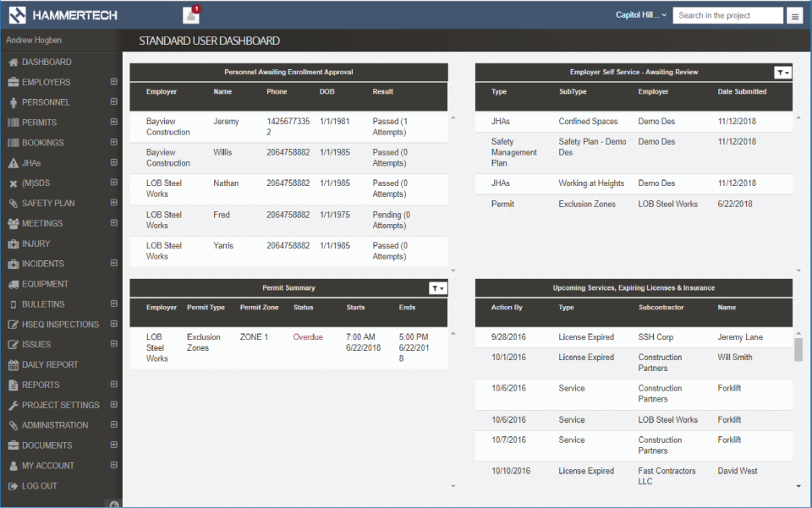Open the Permit Summary filter dropdown
The height and width of the screenshot is (508, 812).
438,289
